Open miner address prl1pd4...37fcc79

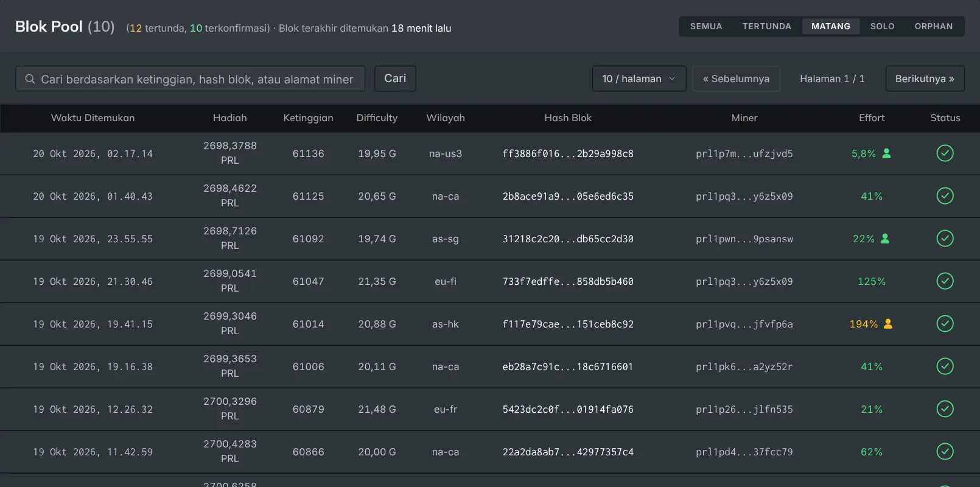[744, 452]
